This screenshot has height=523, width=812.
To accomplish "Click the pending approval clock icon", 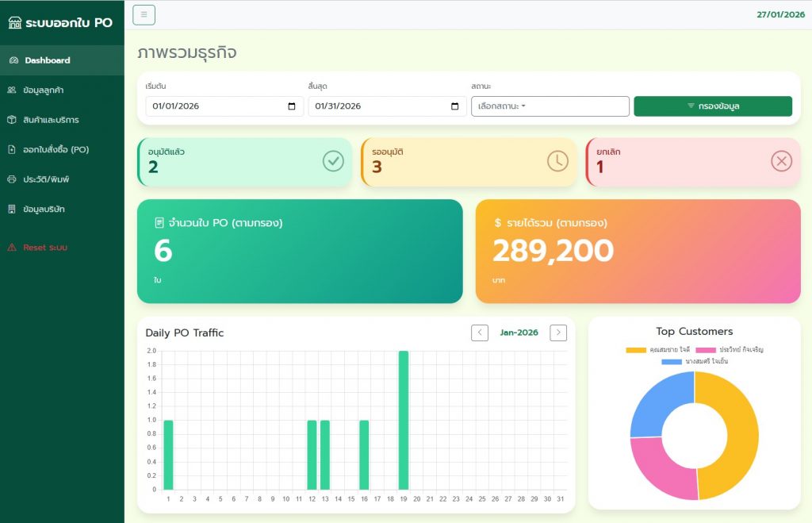I will [557, 161].
